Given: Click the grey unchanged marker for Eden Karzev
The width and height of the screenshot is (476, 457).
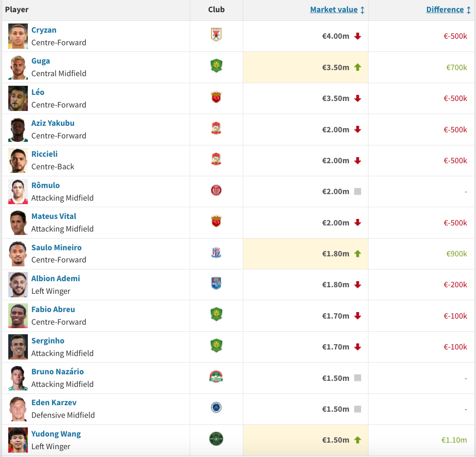Looking at the screenshot, I should coord(358,409).
